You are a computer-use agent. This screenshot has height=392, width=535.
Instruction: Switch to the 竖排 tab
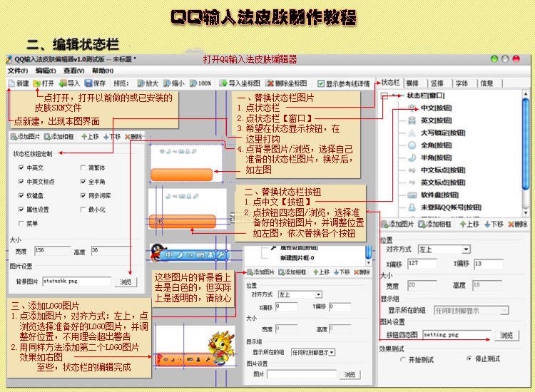click(x=437, y=83)
